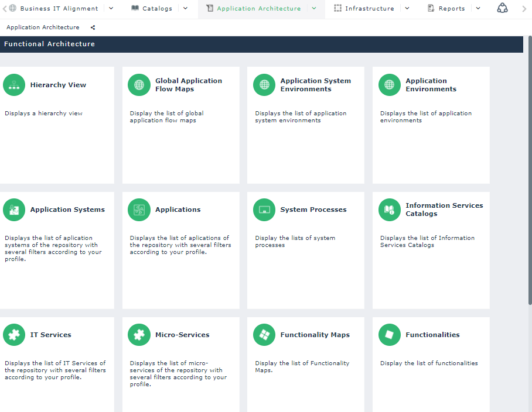
Task: Click the share icon beside Application Architecture breadcrumb
Action: pyautogui.click(x=93, y=28)
